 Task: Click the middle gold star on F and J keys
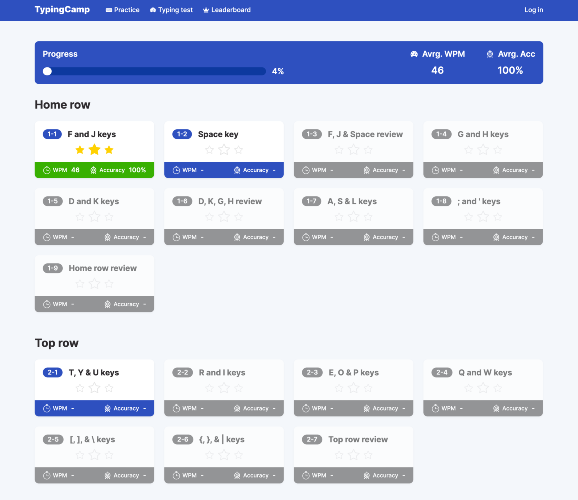94,149
